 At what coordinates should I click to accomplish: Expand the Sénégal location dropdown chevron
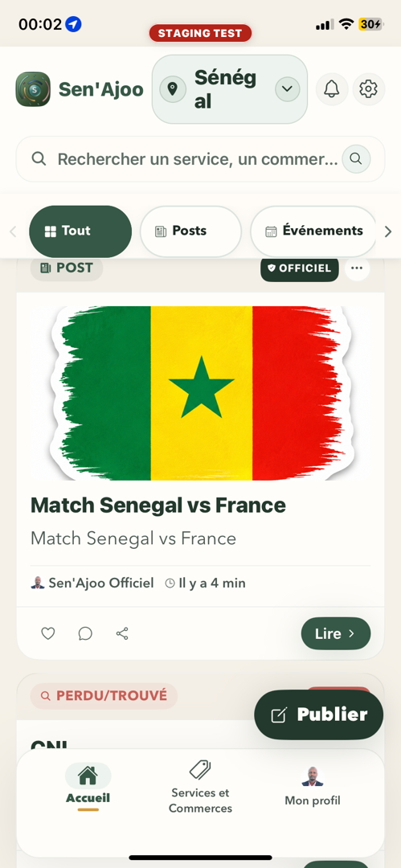click(288, 89)
